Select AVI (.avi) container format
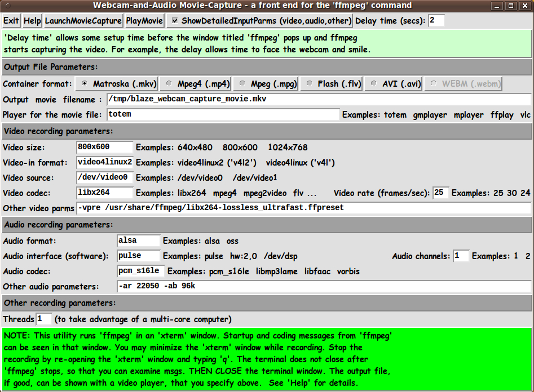 tap(394, 84)
